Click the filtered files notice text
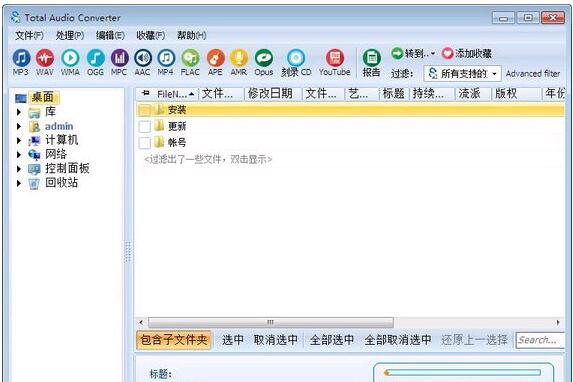Screen dimensions: 573x382 [x=208, y=159]
